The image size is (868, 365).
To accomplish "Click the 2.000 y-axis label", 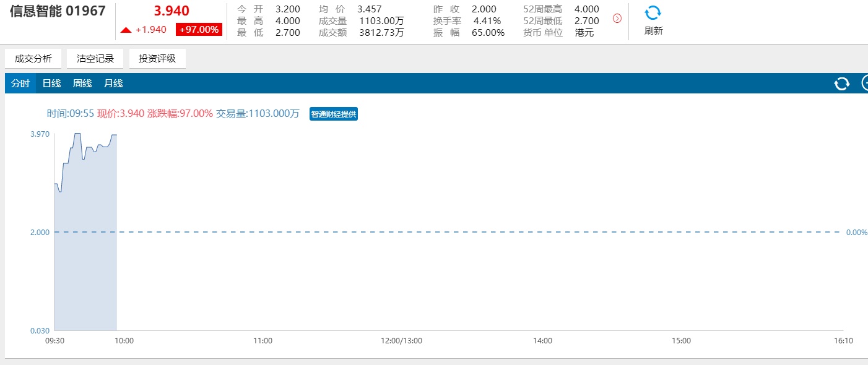I will coord(40,232).
